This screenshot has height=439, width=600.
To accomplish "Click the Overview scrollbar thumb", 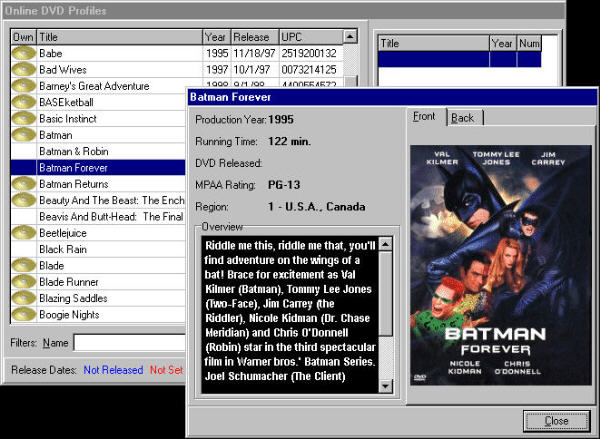I will [x=386, y=294].
